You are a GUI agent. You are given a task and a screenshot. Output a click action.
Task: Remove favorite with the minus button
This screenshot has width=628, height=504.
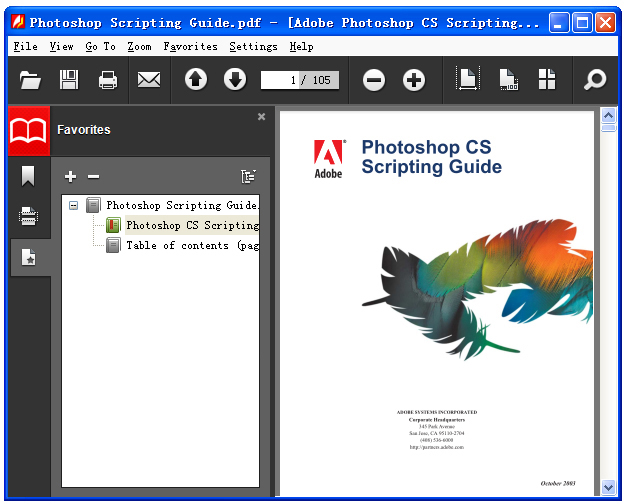(x=93, y=176)
